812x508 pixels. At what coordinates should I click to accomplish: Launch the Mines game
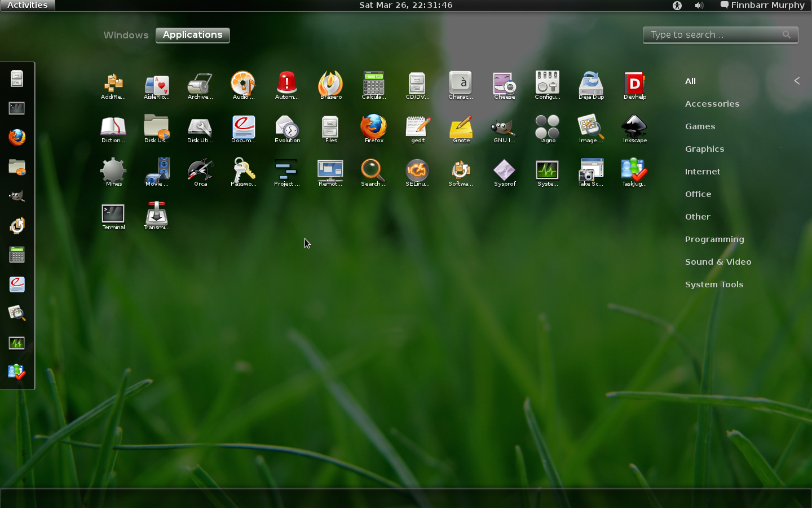[113, 172]
